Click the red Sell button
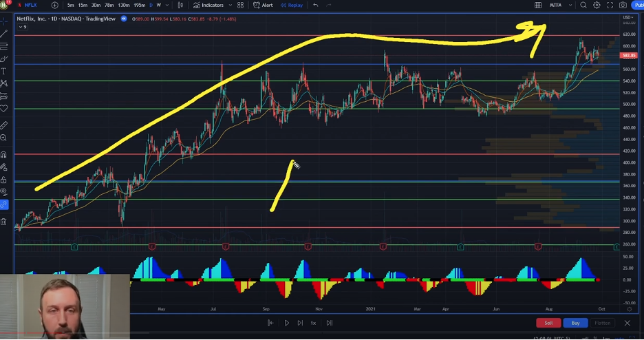This screenshot has height=340, width=644. pos(548,323)
